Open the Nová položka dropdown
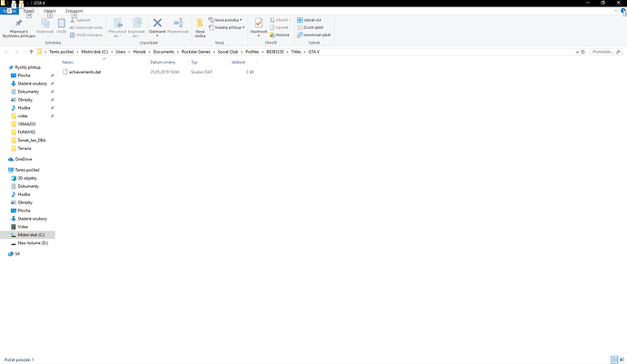The height and width of the screenshot is (364, 627). [226, 18]
